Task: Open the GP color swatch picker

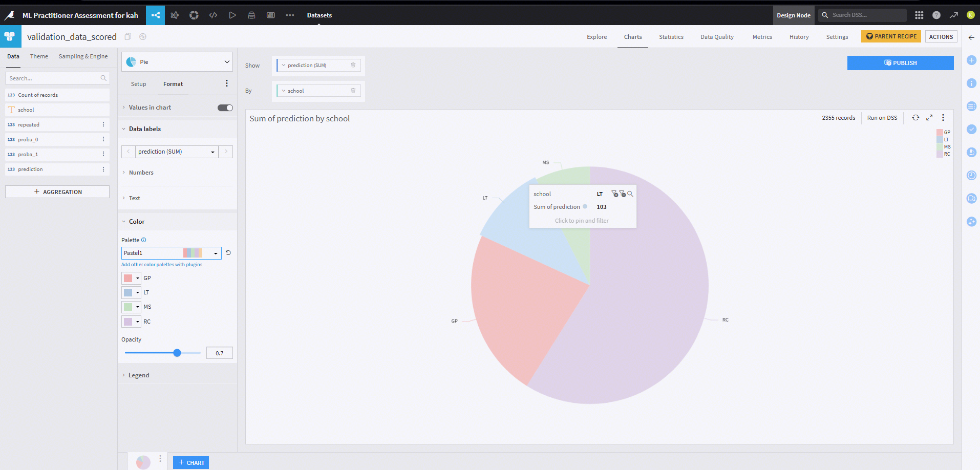Action: click(x=131, y=278)
